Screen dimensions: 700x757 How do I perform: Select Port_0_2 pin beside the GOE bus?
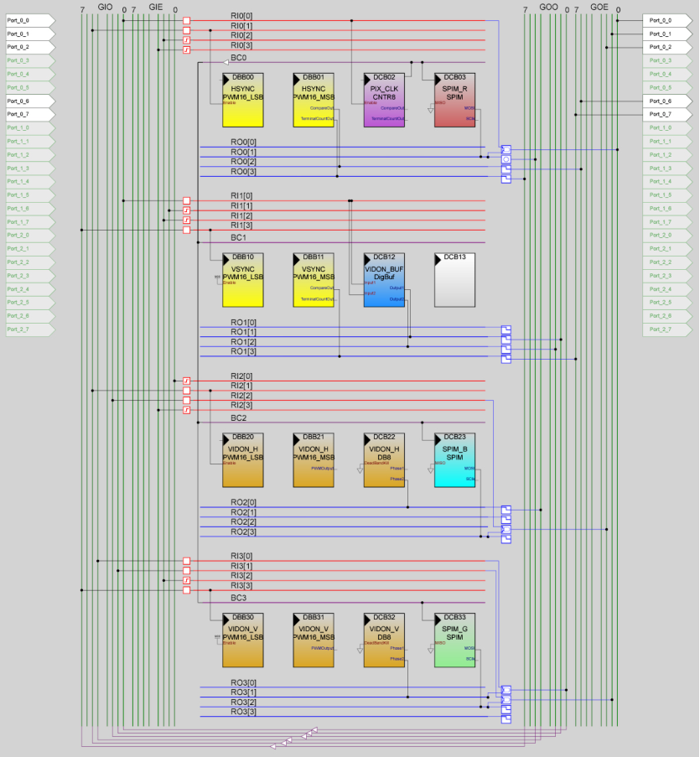pos(667,47)
